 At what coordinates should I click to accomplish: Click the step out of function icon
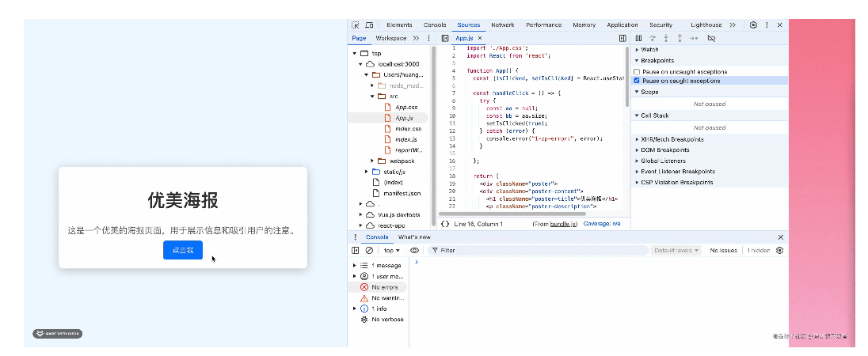[x=680, y=38]
